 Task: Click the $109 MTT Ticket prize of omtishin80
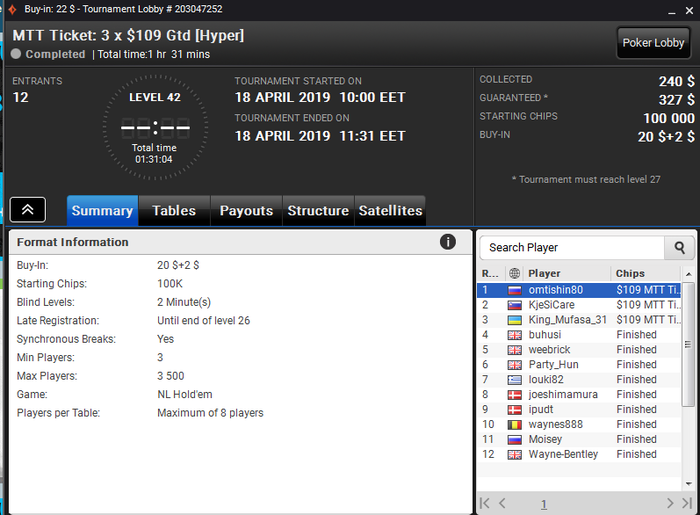648,290
